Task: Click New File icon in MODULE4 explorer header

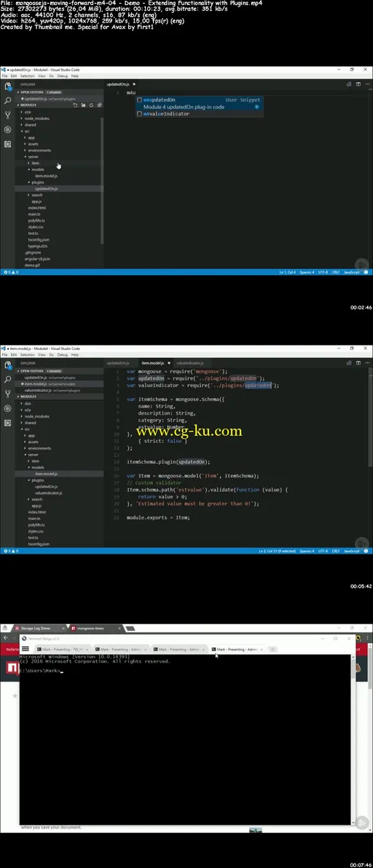Action: pyautogui.click(x=76, y=105)
